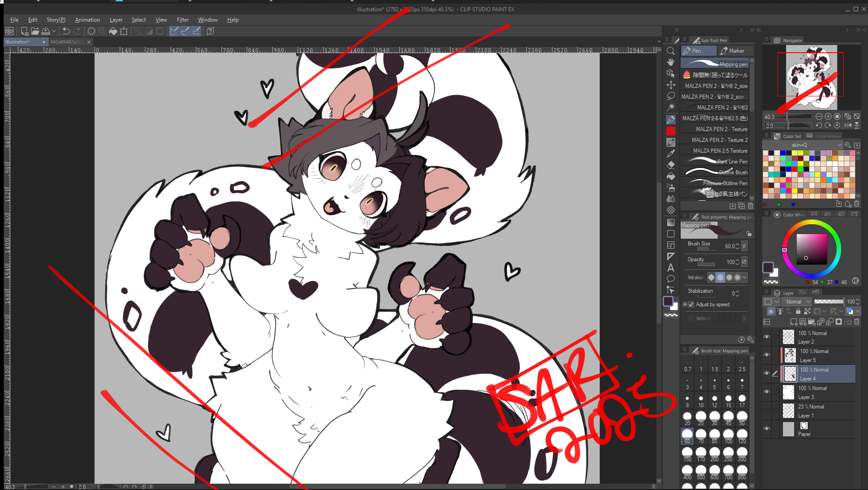Image resolution: width=868 pixels, height=490 pixels.
Task: Choose brush size 100 preset
Action: 728,435
